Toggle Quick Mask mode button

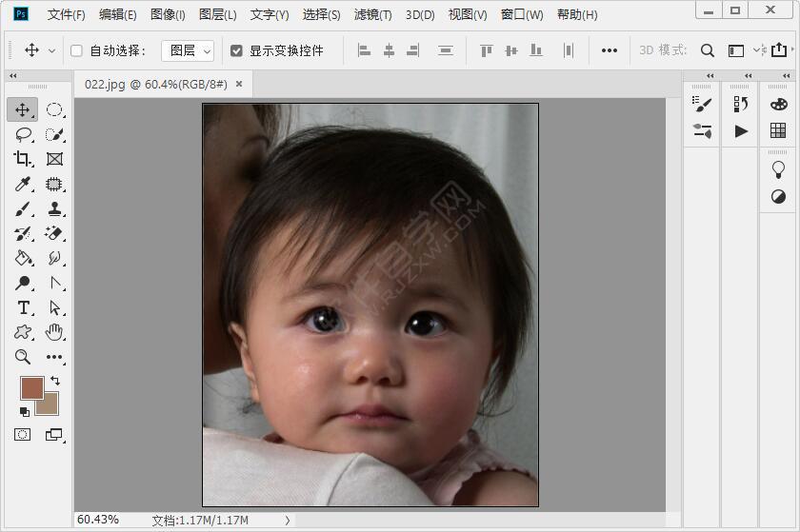[23, 434]
